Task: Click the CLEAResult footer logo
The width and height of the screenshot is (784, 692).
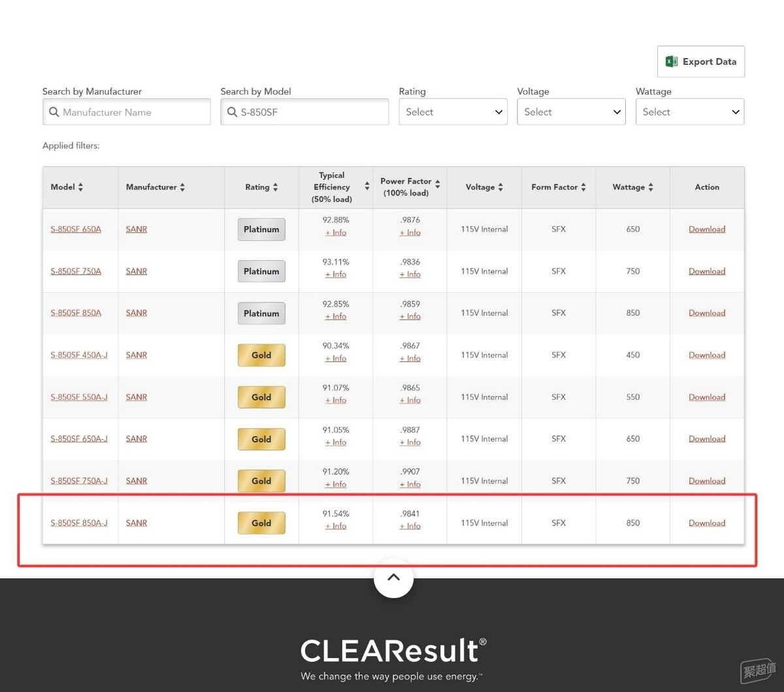Action: pos(393,651)
